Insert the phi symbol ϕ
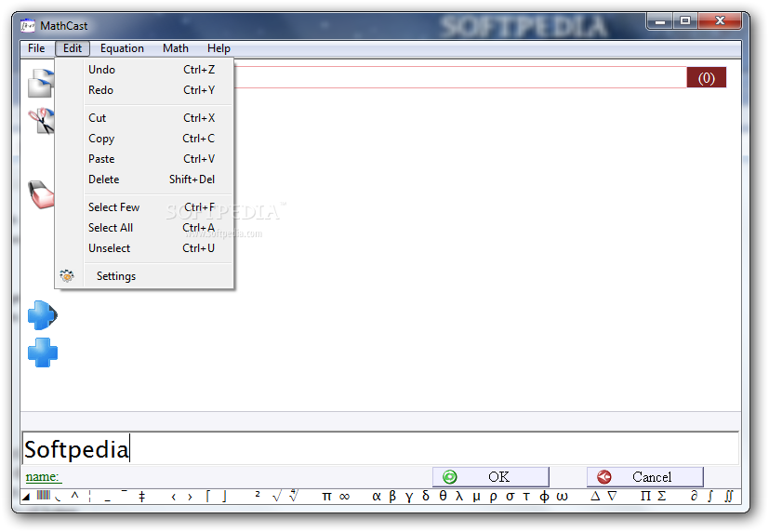769x532 pixels. (544, 497)
